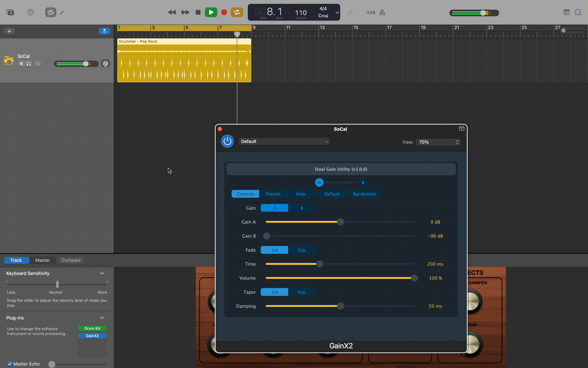Adjust the Damping slider
Viewport: 588px width, 368px height.
[x=340, y=306]
